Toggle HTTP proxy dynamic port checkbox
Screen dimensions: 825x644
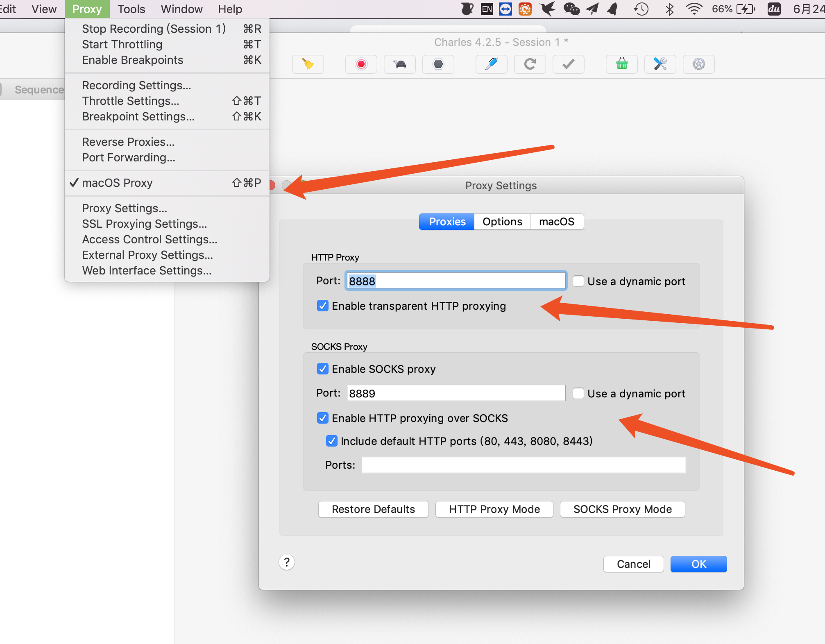click(578, 281)
